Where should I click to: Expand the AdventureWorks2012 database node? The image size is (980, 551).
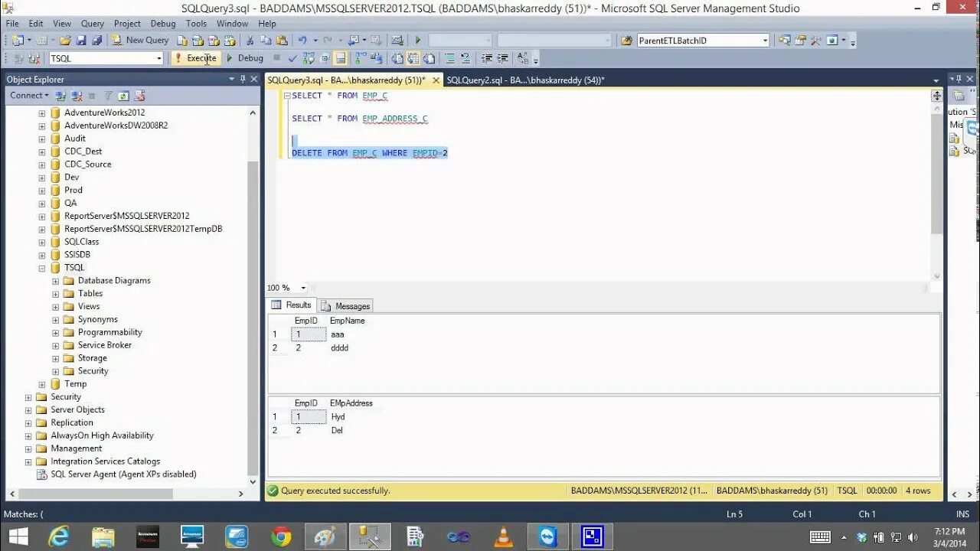(x=42, y=112)
